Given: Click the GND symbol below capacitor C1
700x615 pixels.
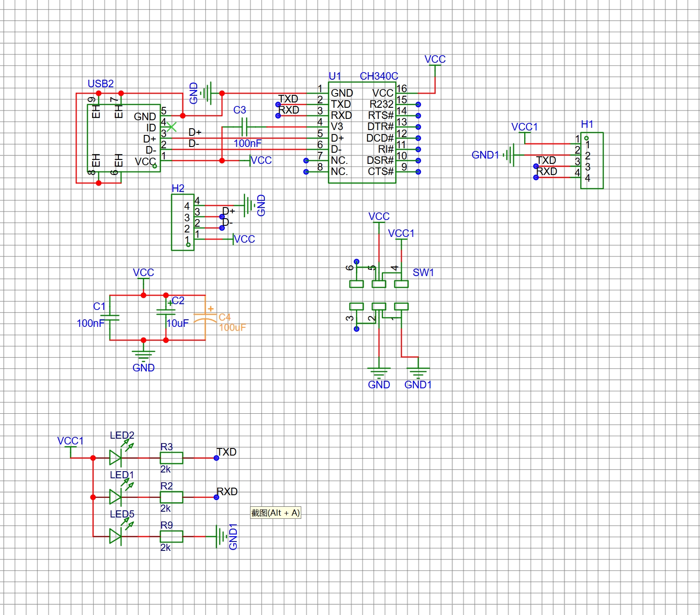Looking at the screenshot, I should [143, 355].
